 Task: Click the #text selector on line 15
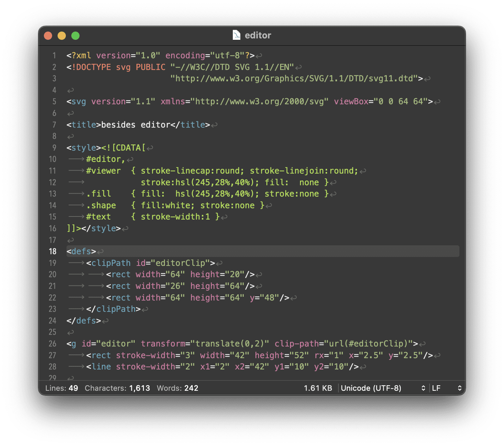pos(99,217)
